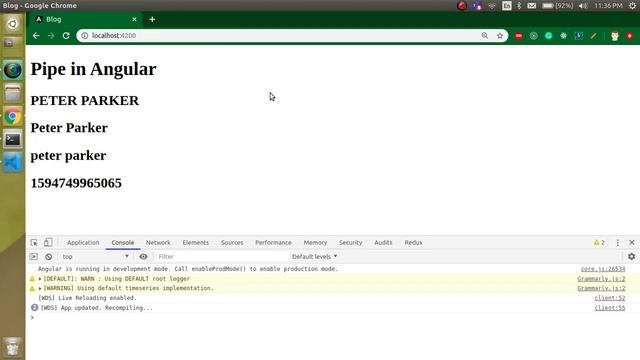Click the green gear extension icon
This screenshot has width=640, height=360.
pyautogui.click(x=564, y=36)
